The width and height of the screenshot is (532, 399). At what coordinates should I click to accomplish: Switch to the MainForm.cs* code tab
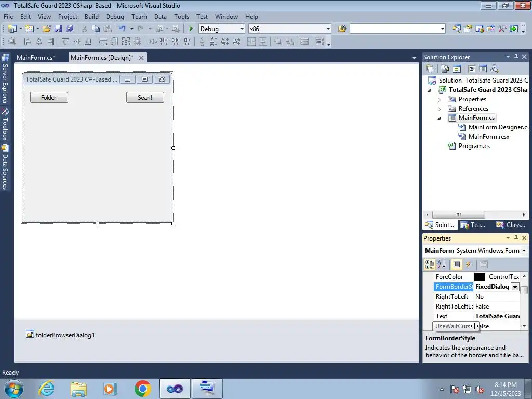36,57
